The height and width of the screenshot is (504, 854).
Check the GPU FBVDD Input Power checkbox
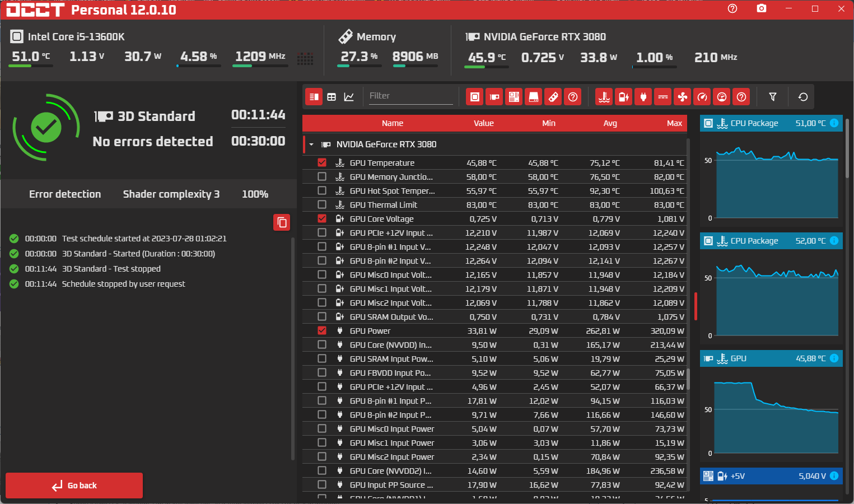tap(322, 372)
